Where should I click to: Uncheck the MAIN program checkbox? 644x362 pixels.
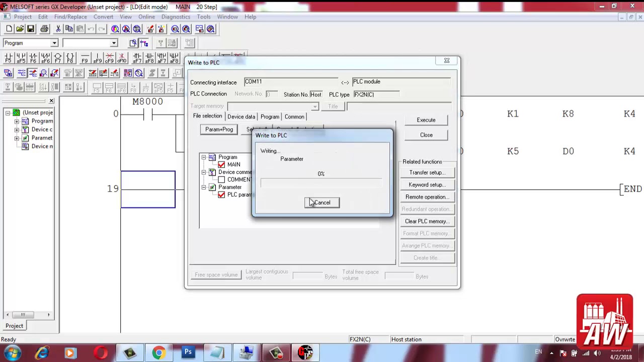point(221,165)
